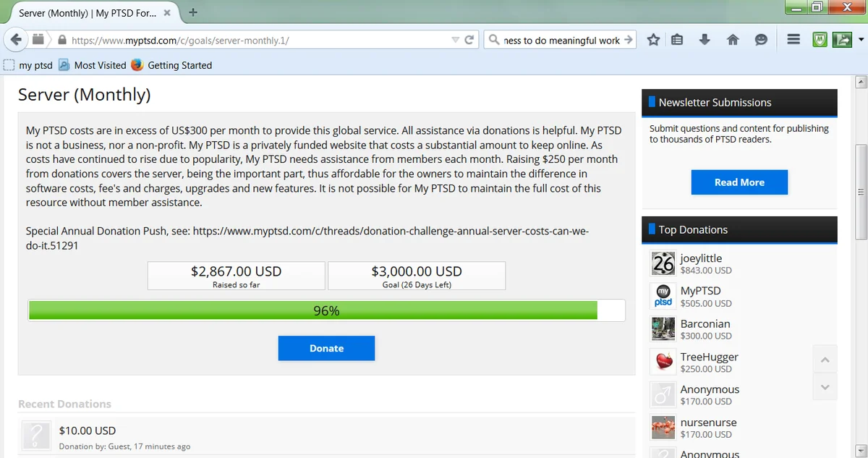The height and width of the screenshot is (458, 868).
Task: Click TreeHugger's $250.00 USD amount
Action: tap(706, 369)
